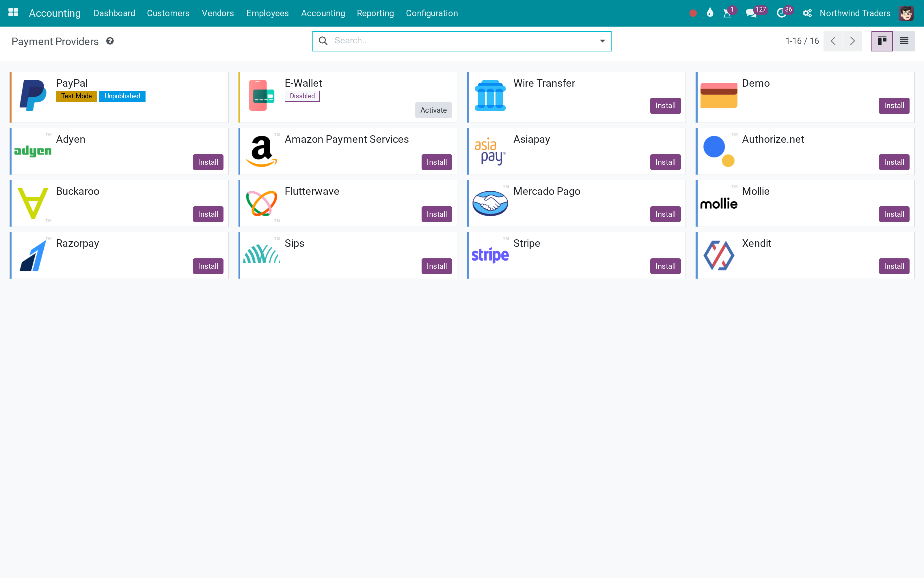Image resolution: width=924 pixels, height=578 pixels.
Task: Open the main apps grid menu
Action: coord(13,13)
